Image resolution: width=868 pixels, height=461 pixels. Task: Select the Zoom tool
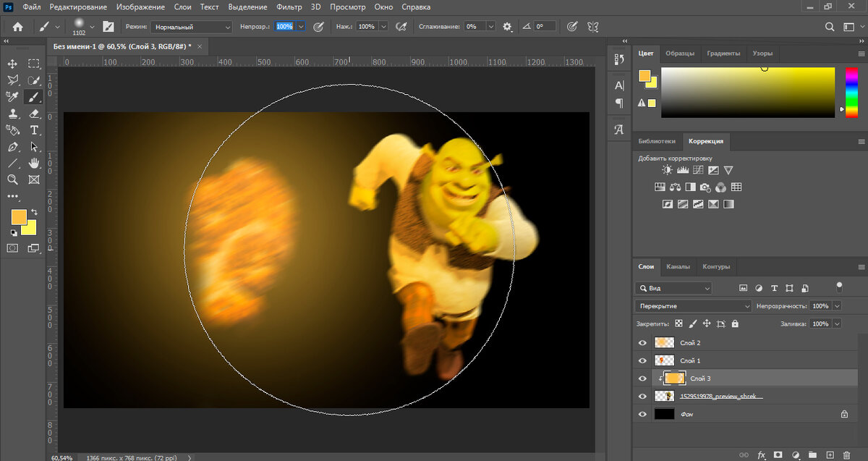pyautogui.click(x=12, y=180)
